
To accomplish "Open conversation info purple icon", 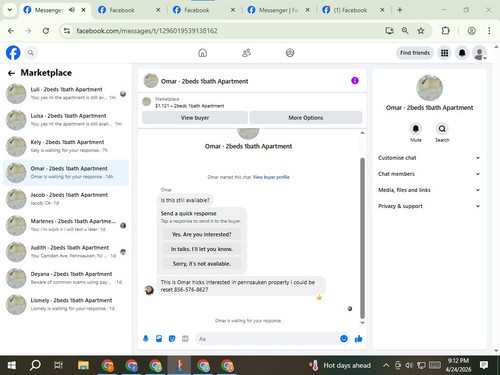I will tap(355, 81).
